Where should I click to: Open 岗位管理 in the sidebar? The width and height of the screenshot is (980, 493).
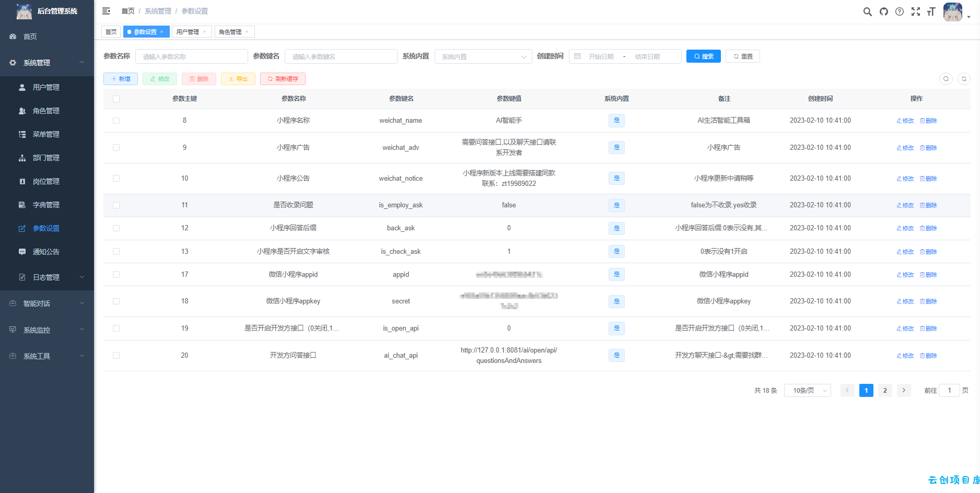[x=47, y=181]
